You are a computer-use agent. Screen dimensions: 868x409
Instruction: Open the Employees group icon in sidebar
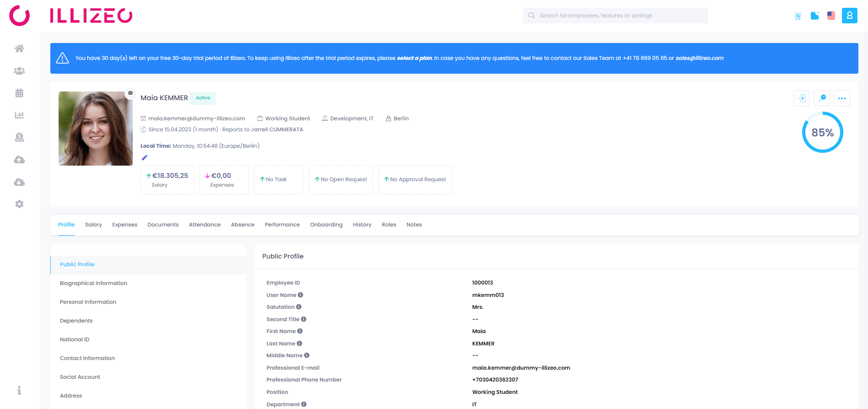click(x=19, y=71)
